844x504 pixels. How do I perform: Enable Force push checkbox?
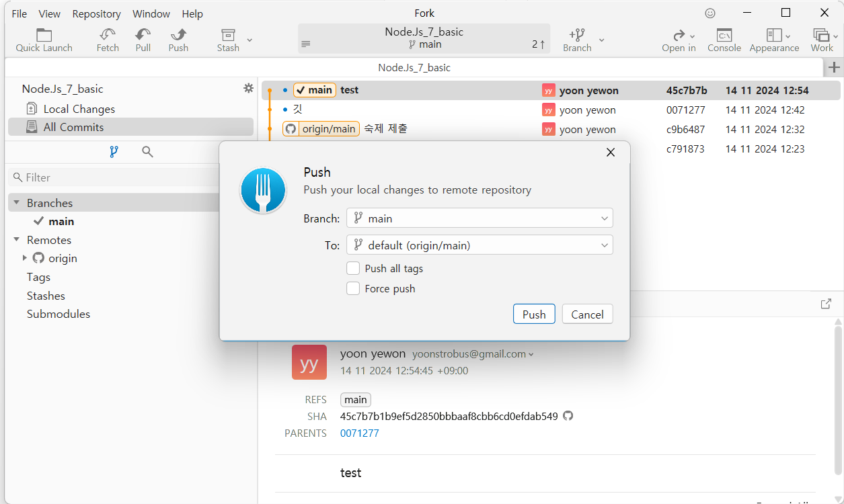353,288
